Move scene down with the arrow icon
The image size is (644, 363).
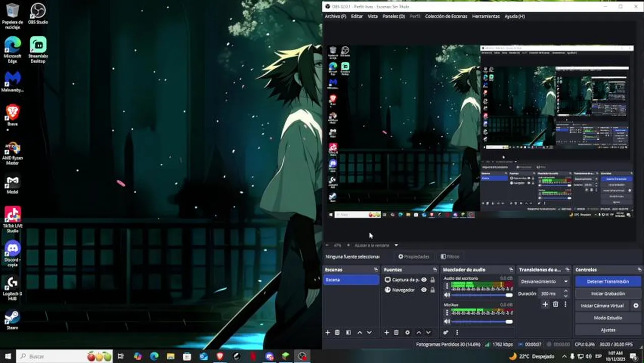click(369, 332)
